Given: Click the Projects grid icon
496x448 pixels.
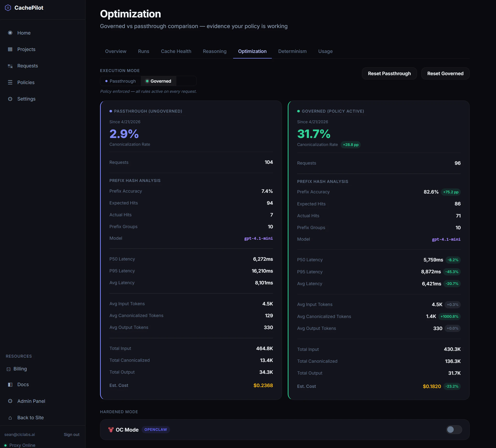Looking at the screenshot, I should point(10,49).
